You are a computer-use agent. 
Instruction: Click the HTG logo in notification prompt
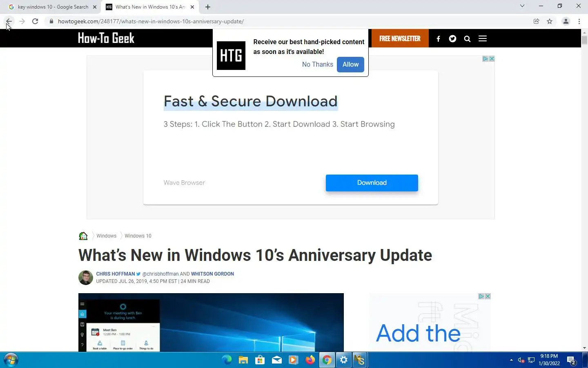(231, 56)
